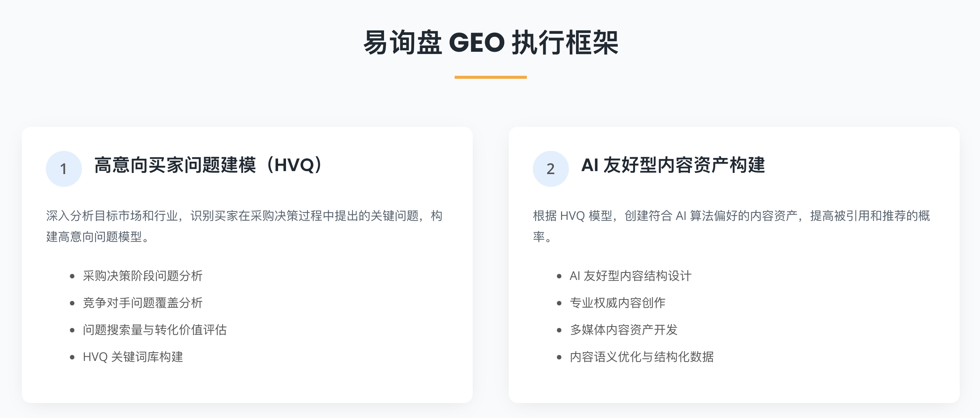This screenshot has width=980, height=418.
Task: Click the bullet dot before 专业权威内容创作
Action: click(x=559, y=303)
